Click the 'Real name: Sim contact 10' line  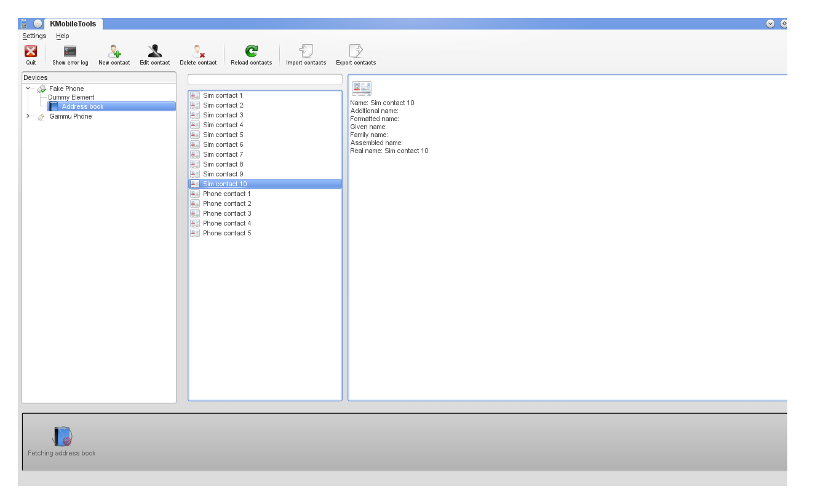389,151
